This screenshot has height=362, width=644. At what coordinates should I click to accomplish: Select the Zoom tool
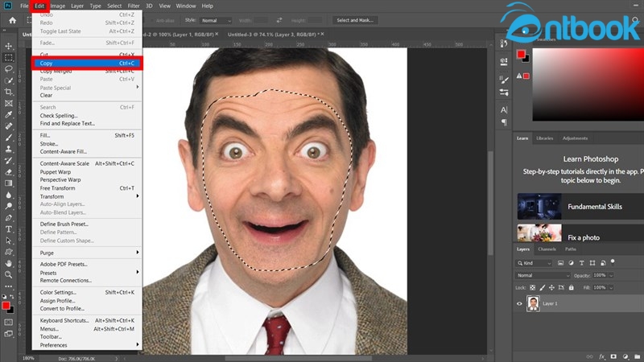8,274
